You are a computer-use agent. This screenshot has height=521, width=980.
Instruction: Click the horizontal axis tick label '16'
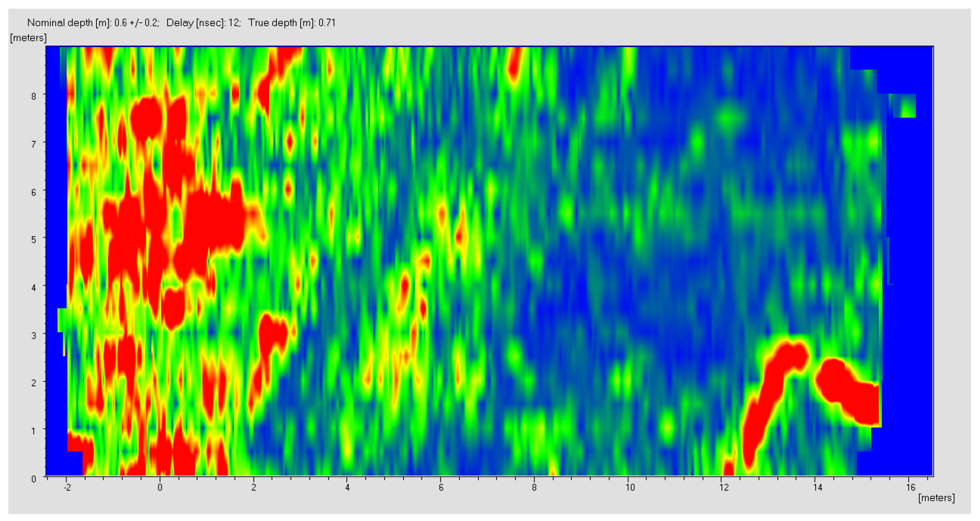911,487
